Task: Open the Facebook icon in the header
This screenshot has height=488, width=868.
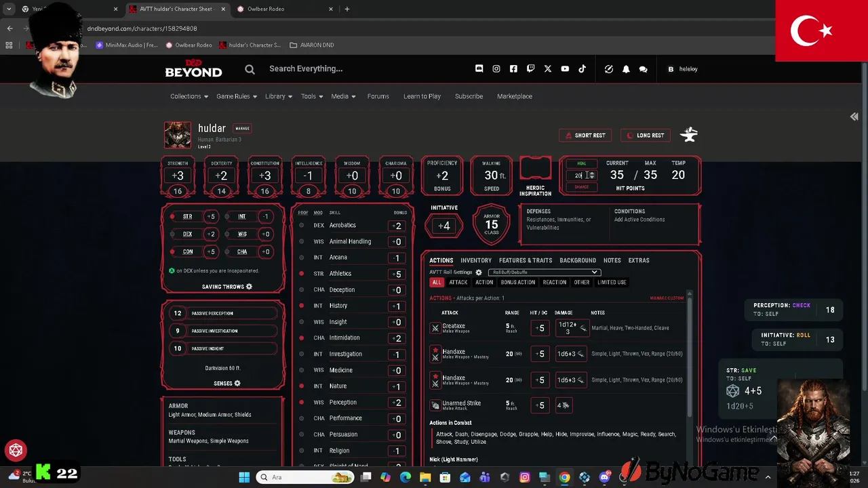Action: pos(513,68)
